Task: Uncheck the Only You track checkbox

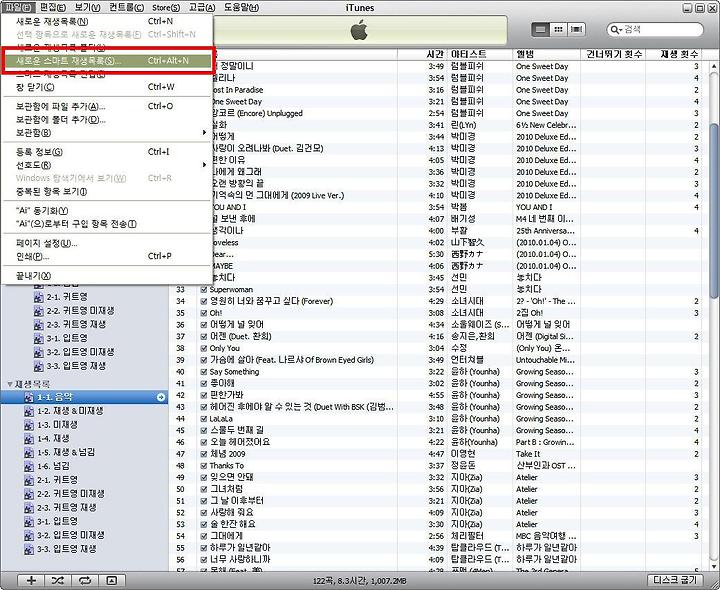Action: pyautogui.click(x=204, y=348)
